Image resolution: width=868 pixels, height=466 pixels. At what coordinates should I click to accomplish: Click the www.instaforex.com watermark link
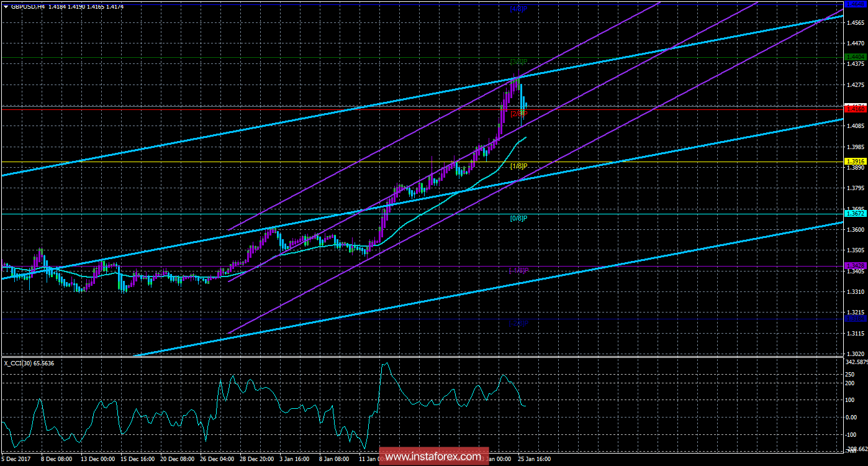(x=433, y=458)
